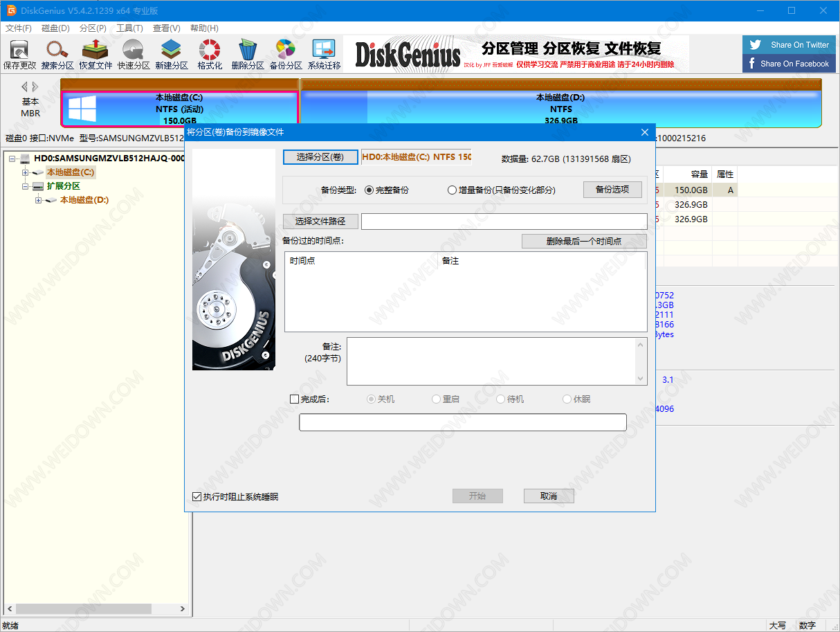Screen dimensions: 840x632
Task: Close the backup partition dialog
Action: pos(645,132)
